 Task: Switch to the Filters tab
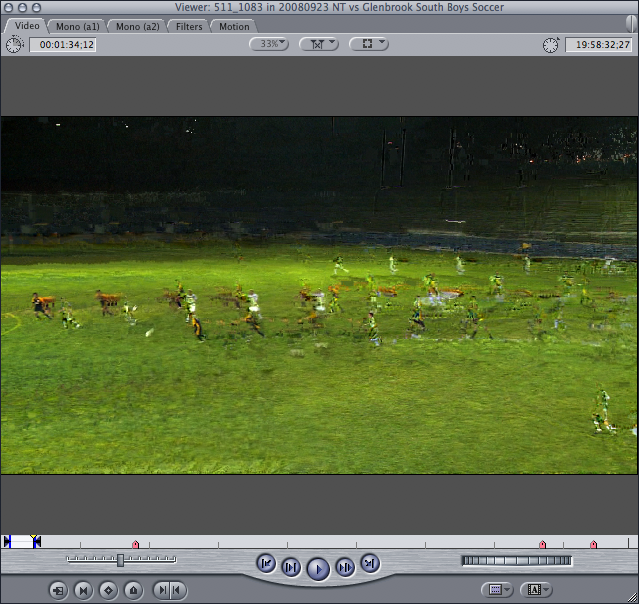click(x=189, y=26)
